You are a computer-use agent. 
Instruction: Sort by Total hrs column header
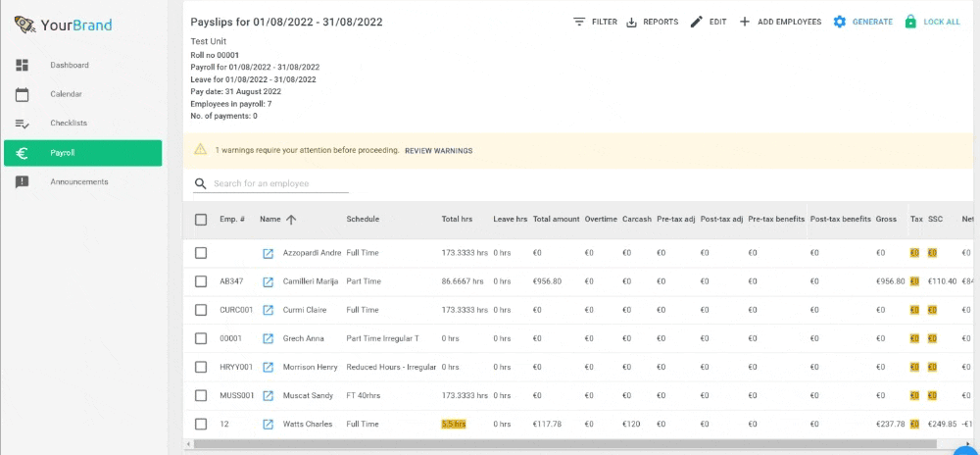[x=457, y=220]
